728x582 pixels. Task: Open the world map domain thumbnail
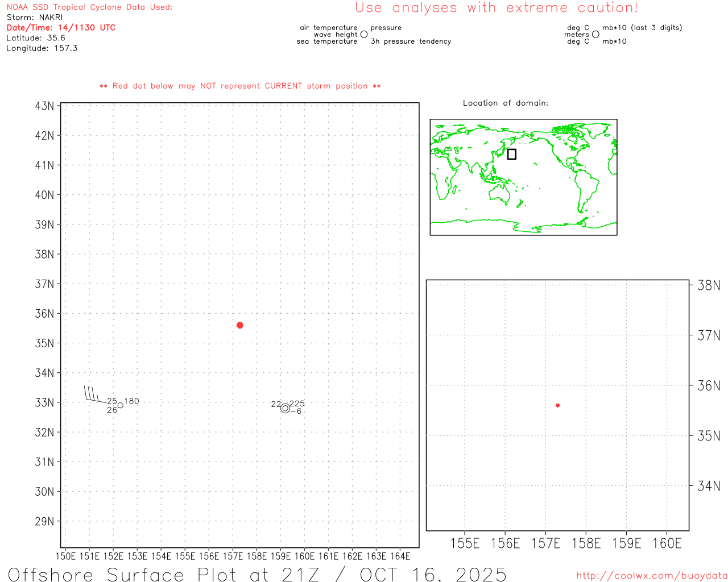tap(523, 177)
